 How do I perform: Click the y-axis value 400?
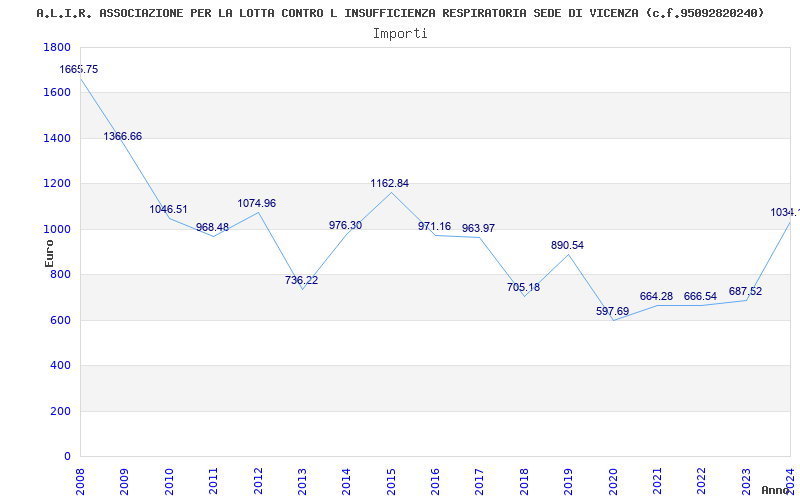click(x=61, y=366)
